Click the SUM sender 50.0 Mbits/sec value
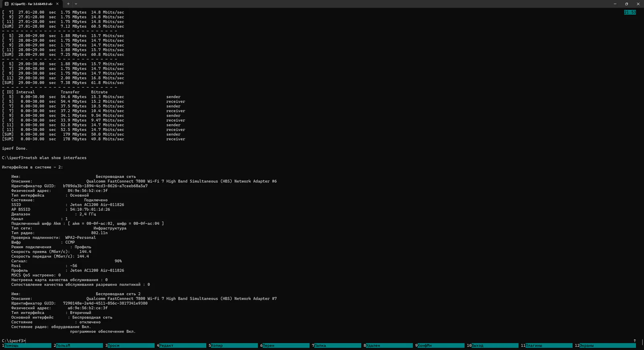The image size is (644, 350). click(x=107, y=134)
